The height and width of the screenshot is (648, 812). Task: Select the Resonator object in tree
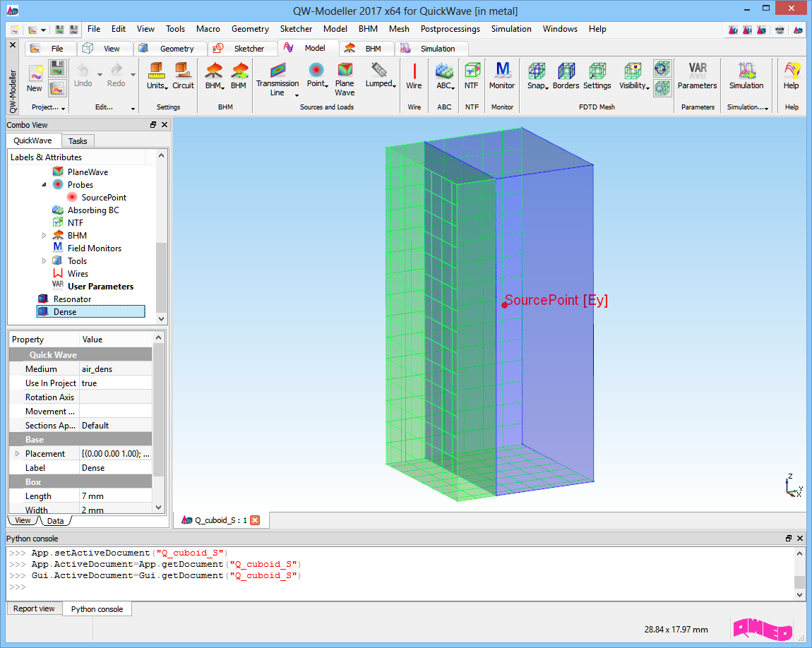coord(72,299)
